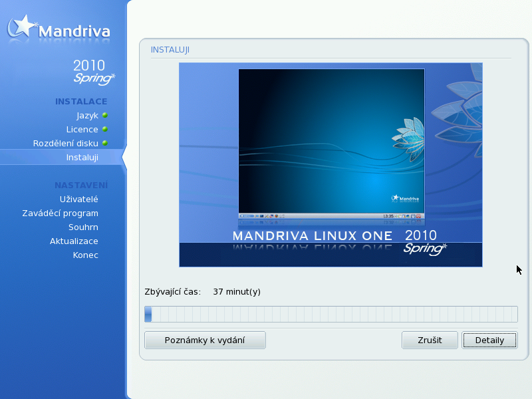Select the Licence step in sidebar
The height and width of the screenshot is (399, 532).
point(82,129)
